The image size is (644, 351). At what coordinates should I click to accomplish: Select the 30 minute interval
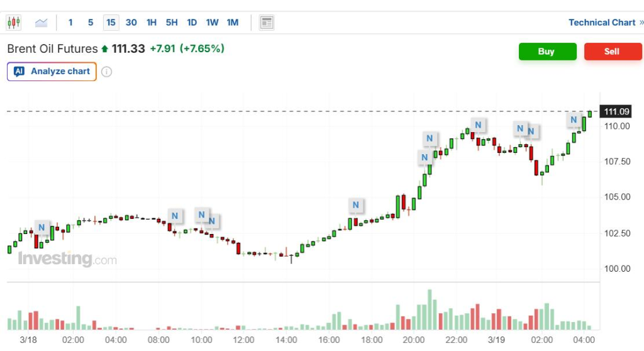point(131,22)
